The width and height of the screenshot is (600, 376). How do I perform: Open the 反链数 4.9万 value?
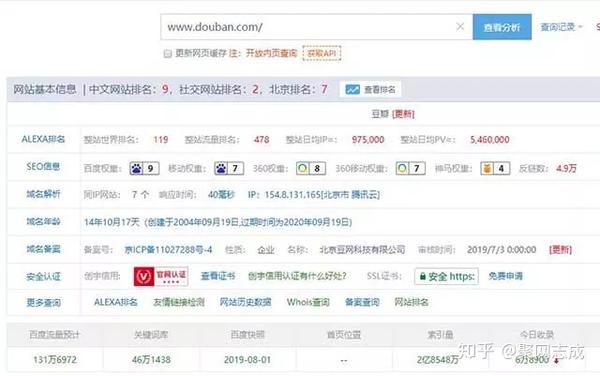pyautogui.click(x=566, y=168)
